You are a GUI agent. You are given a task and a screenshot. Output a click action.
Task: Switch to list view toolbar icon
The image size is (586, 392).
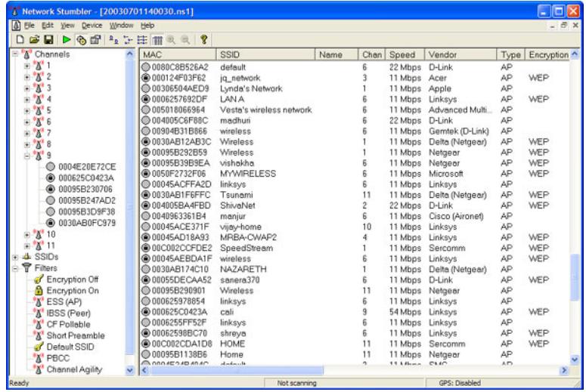(x=142, y=39)
